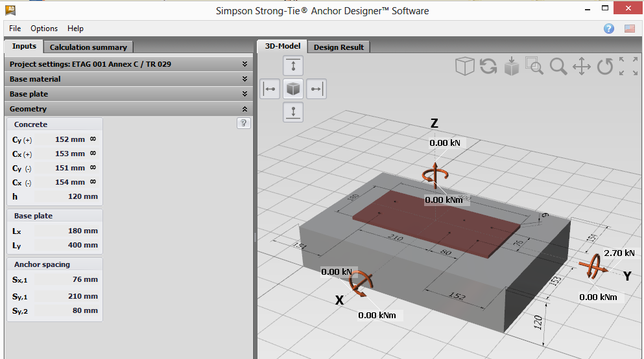The height and width of the screenshot is (359, 644).
Task: Open help via blue question mark icon
Action: [x=609, y=29]
